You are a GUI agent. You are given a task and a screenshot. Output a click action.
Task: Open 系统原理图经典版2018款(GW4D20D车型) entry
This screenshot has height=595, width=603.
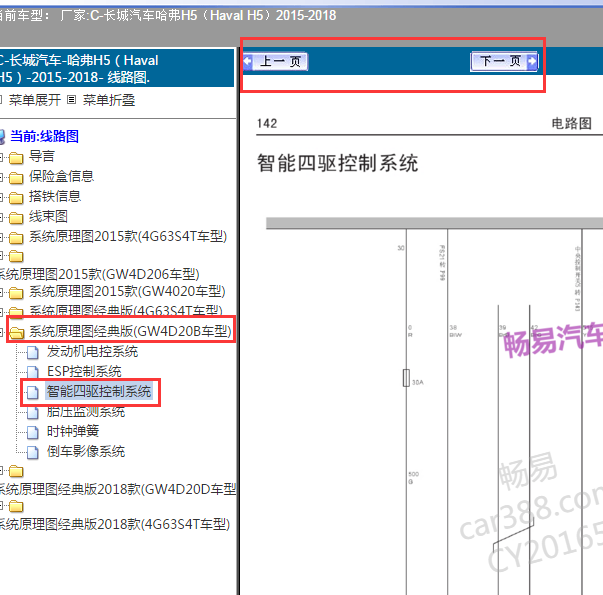[x=117, y=489]
